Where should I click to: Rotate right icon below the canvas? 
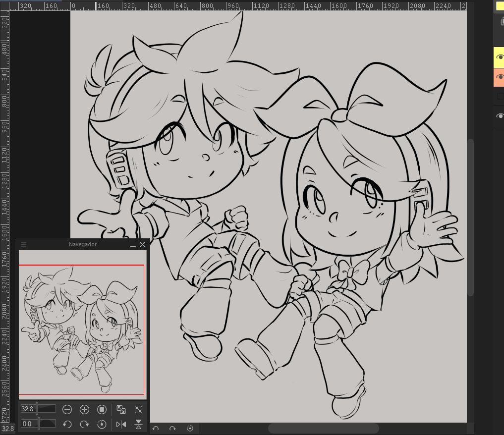point(172,428)
